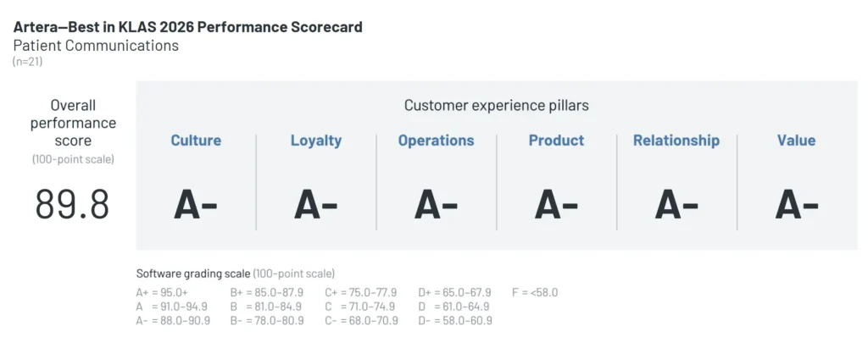This screenshot has height=348, width=868.
Task: Select the Loyalty pillar heading
Action: [316, 141]
